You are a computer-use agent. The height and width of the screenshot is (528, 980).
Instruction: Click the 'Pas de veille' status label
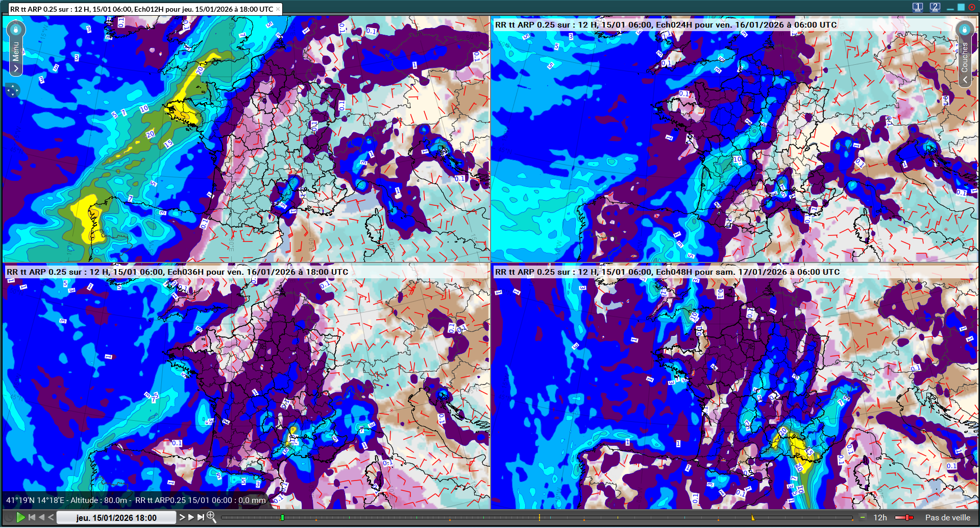pyautogui.click(x=947, y=517)
